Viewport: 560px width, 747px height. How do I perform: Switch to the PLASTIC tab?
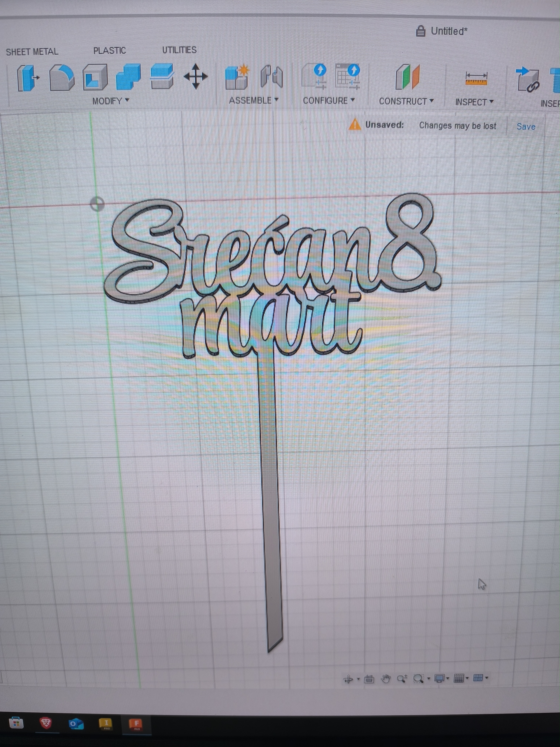109,51
